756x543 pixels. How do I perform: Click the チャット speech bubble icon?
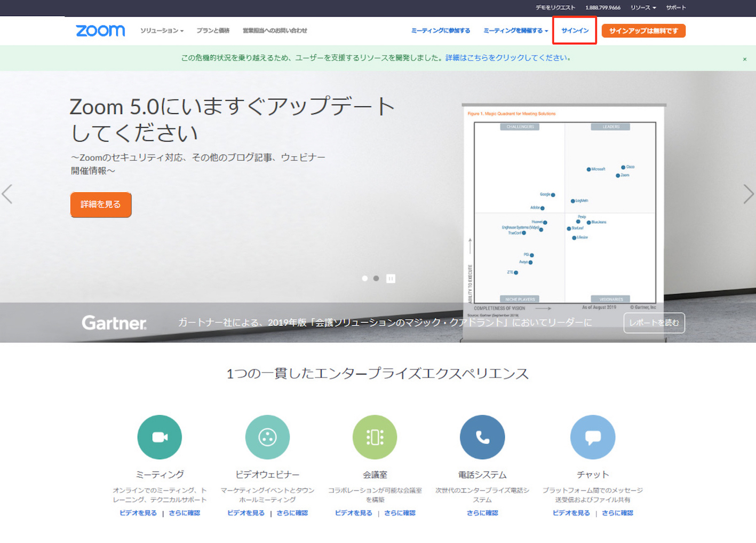click(x=593, y=437)
